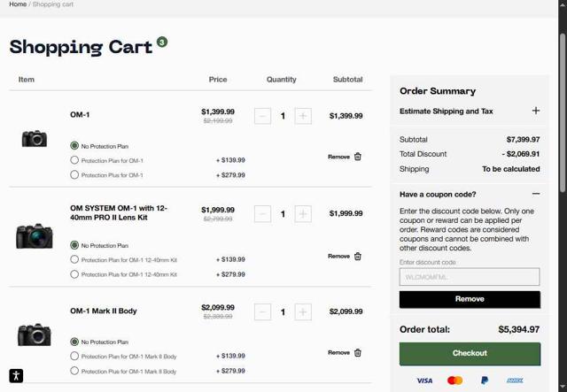Open OM SYSTEM OM-1 Lens Kit product link
Screen dimensions: 567x392
(x=119, y=212)
